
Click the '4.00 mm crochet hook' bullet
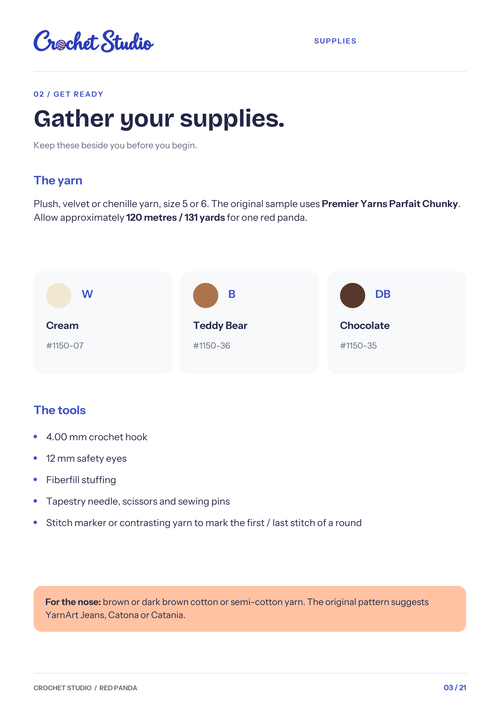(96, 437)
